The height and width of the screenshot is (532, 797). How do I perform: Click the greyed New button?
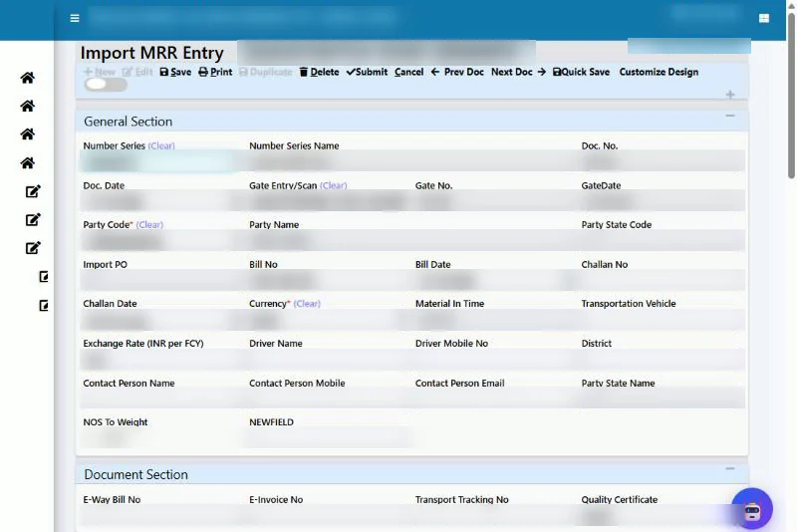click(100, 72)
